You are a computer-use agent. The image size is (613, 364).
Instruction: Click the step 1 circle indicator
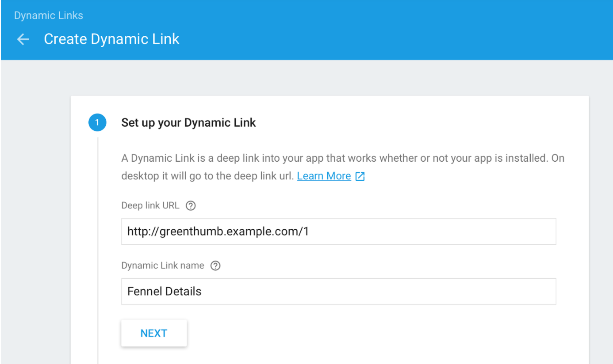pos(97,123)
